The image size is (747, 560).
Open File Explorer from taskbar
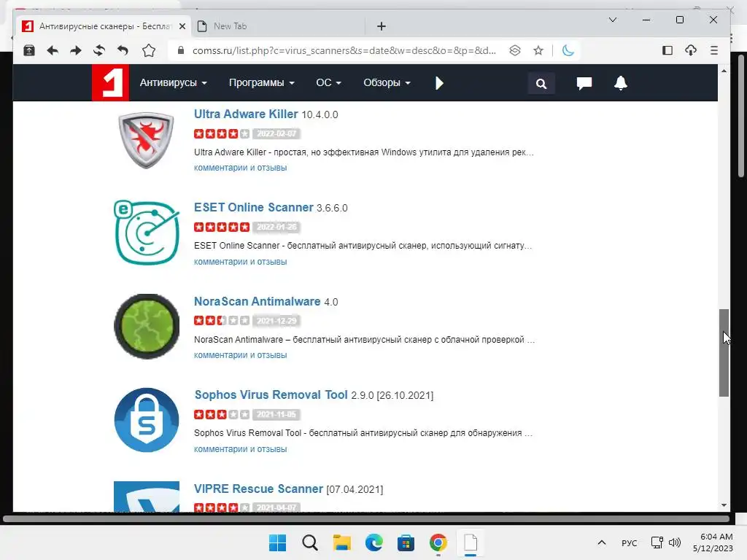pos(341,542)
